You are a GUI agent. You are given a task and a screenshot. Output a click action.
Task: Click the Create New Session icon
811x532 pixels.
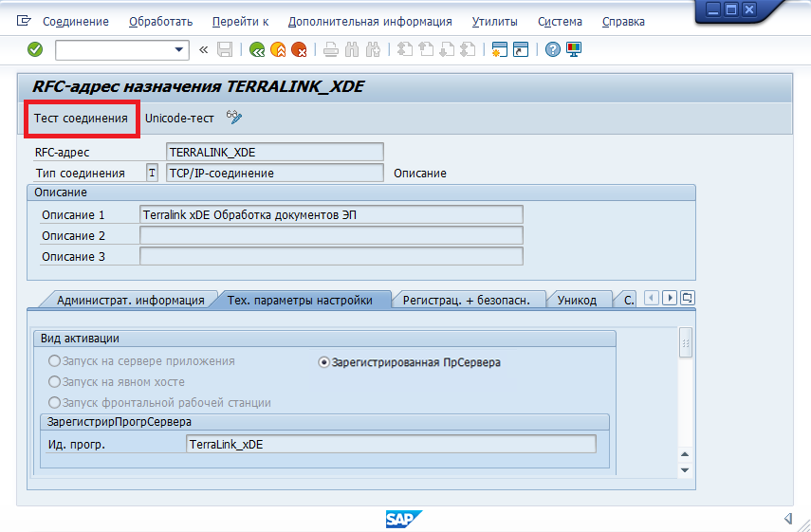pos(499,49)
